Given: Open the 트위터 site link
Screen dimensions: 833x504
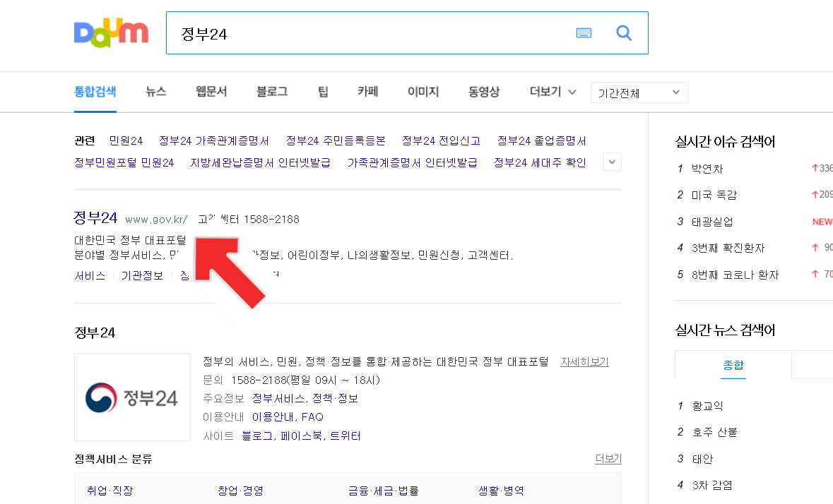Looking at the screenshot, I should pos(345,436).
